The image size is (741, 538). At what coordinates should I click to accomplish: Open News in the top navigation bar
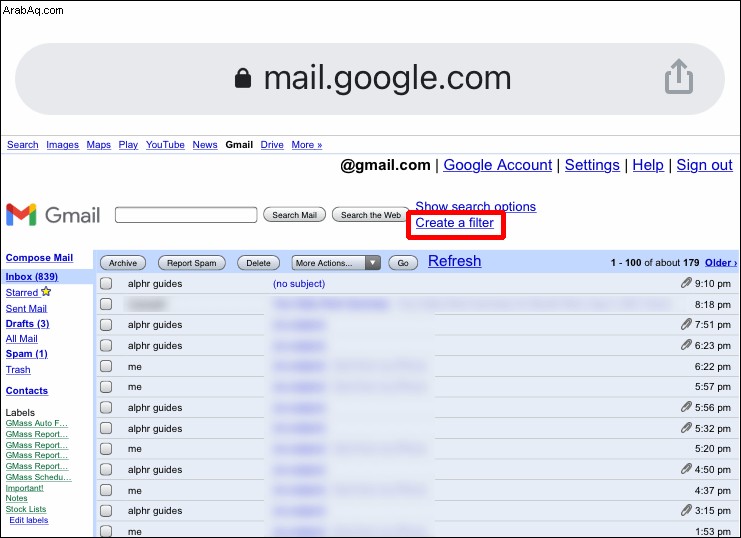(x=205, y=145)
